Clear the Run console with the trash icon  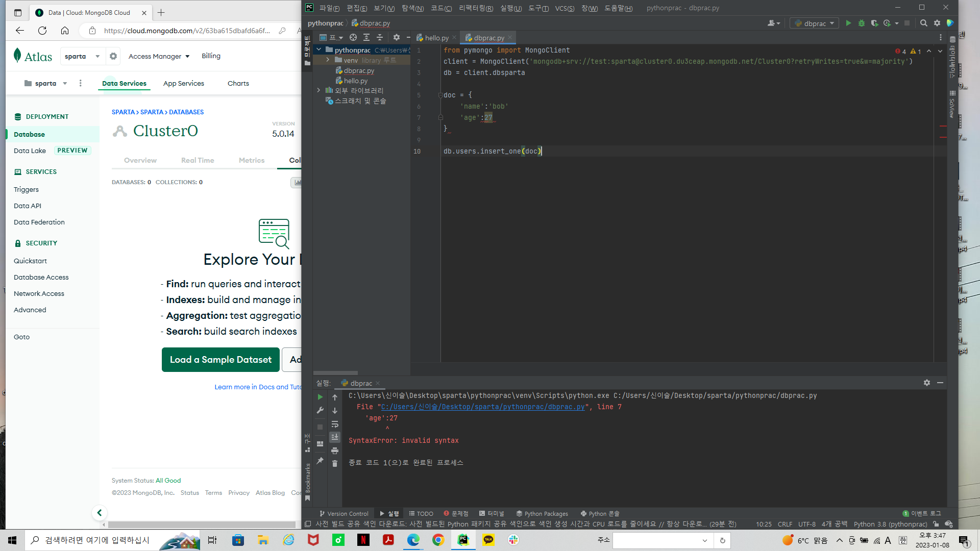pyautogui.click(x=335, y=463)
